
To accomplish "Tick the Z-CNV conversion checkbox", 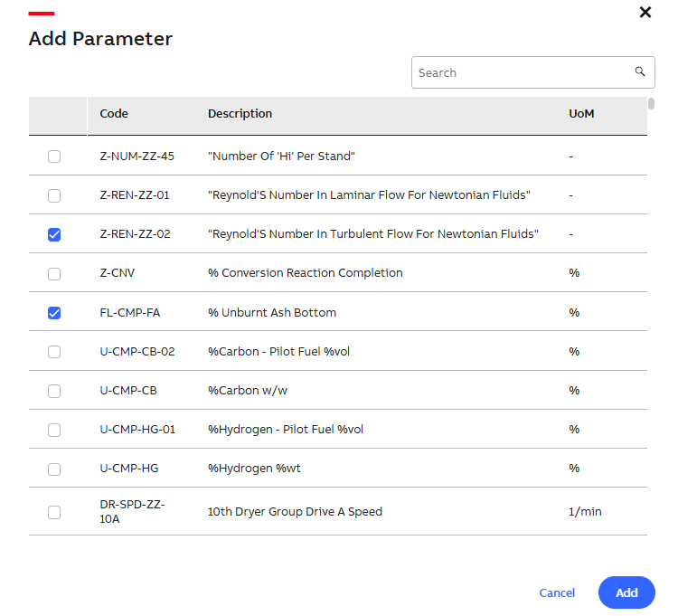I will coord(54,274).
